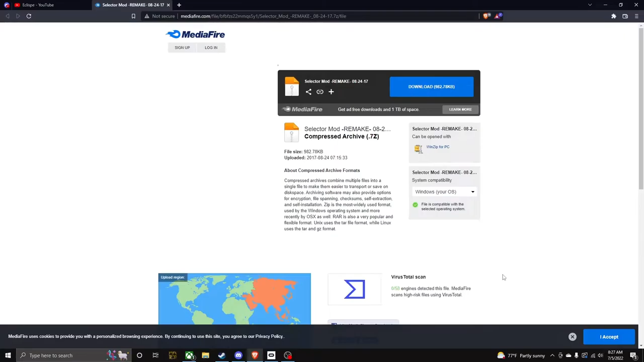Open the WinZip for PC link
The width and height of the screenshot is (644, 362).
(x=438, y=147)
